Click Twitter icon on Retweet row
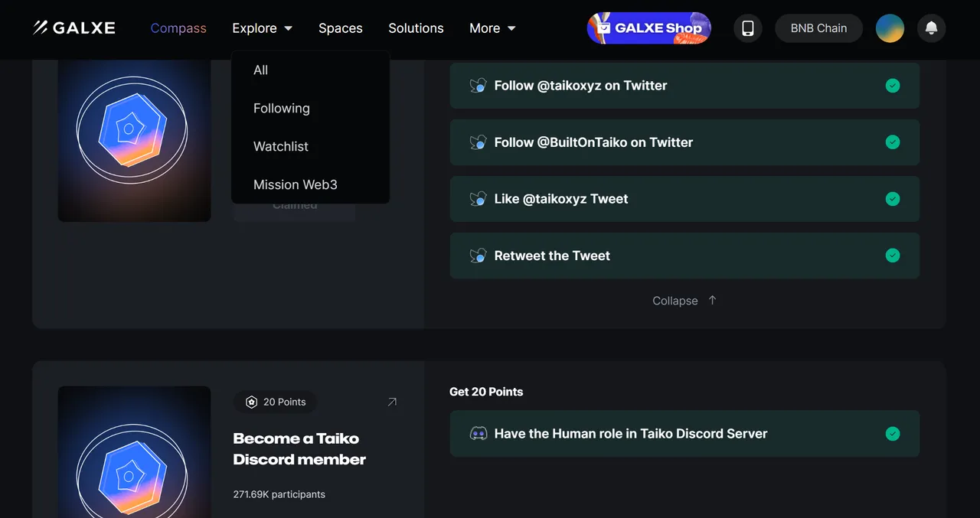This screenshot has height=518, width=980. (x=479, y=256)
